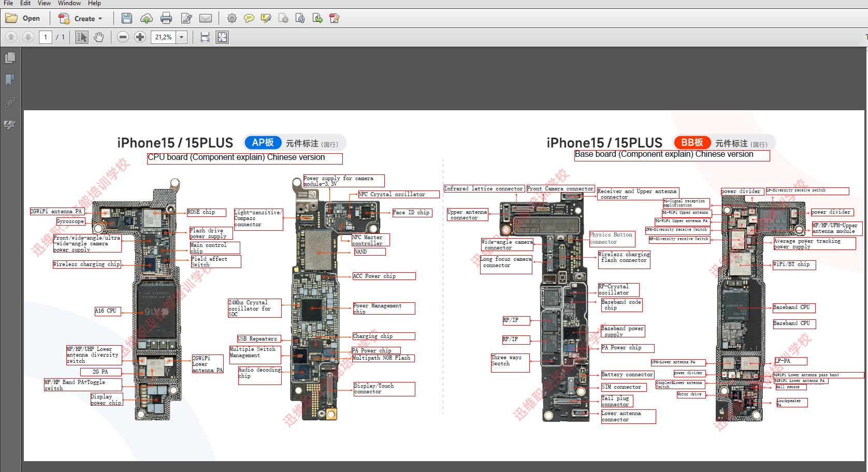Image resolution: width=868 pixels, height=472 pixels.
Task: Expand the Create dropdown menu
Action: pos(100,19)
